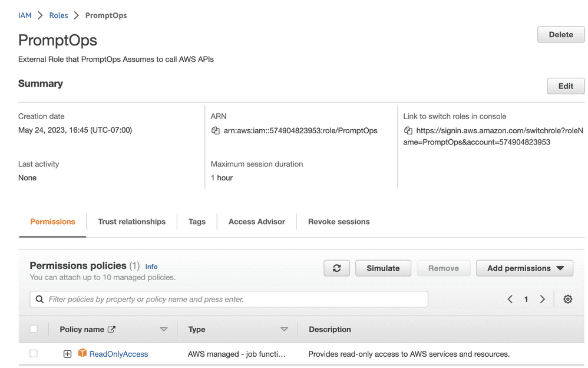The width and height of the screenshot is (588, 368).
Task: Click the disabled Remove button
Action: click(x=444, y=268)
